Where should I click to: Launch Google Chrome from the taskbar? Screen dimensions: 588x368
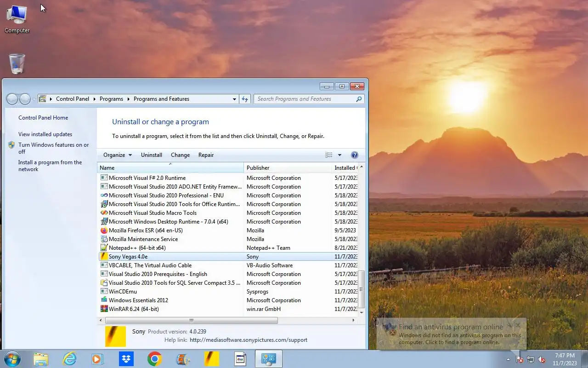155,359
